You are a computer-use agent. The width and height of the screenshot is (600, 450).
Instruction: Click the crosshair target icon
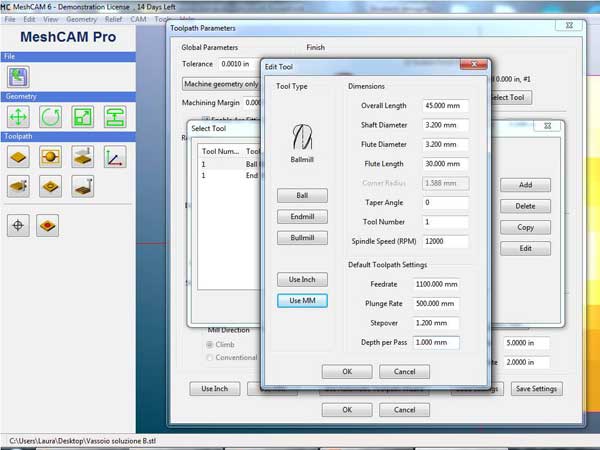tap(18, 225)
